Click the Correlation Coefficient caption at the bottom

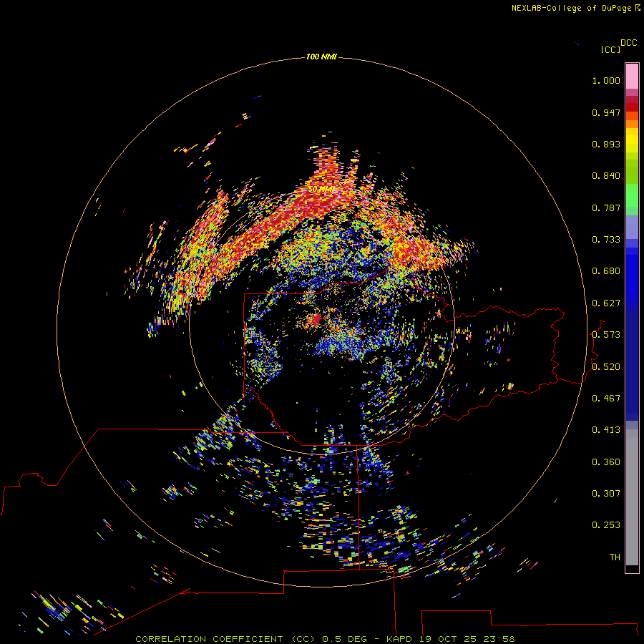tap(325, 639)
